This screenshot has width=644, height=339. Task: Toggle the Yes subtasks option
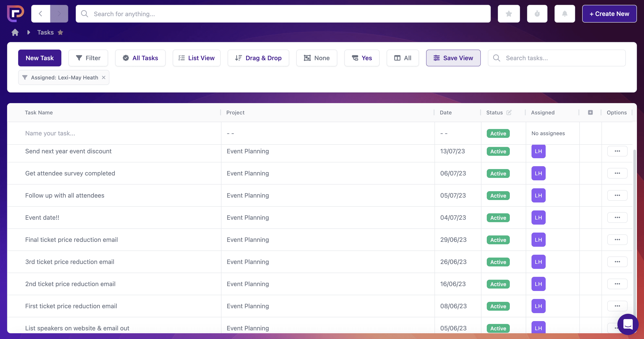pyautogui.click(x=362, y=58)
